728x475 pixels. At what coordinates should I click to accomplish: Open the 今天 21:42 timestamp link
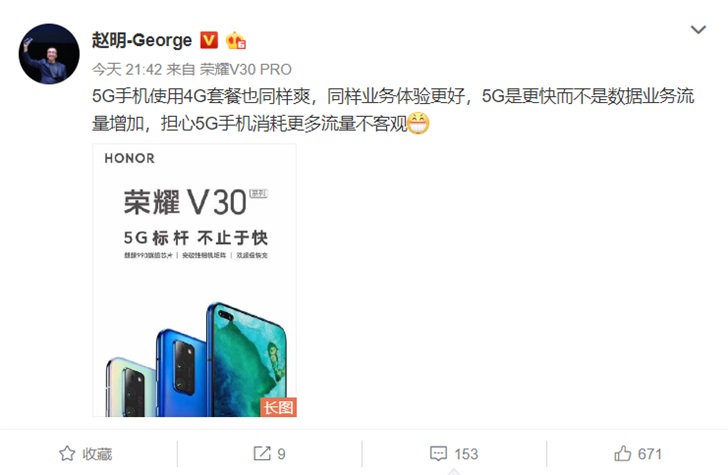point(126,70)
